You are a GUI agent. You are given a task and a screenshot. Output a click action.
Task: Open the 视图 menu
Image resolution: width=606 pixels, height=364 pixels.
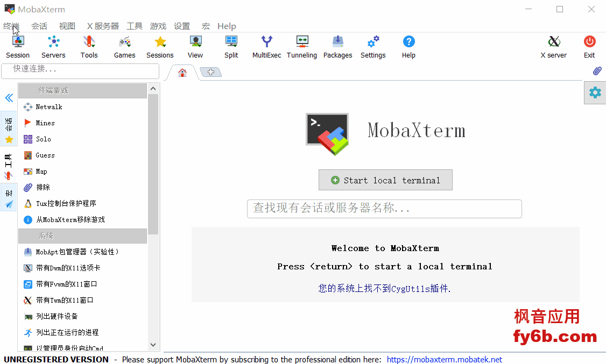tap(67, 26)
